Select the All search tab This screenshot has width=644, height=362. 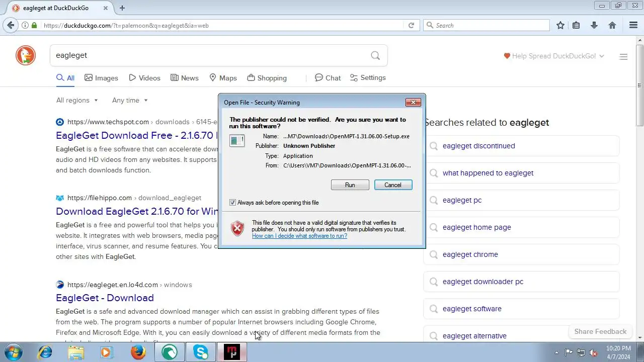point(65,78)
